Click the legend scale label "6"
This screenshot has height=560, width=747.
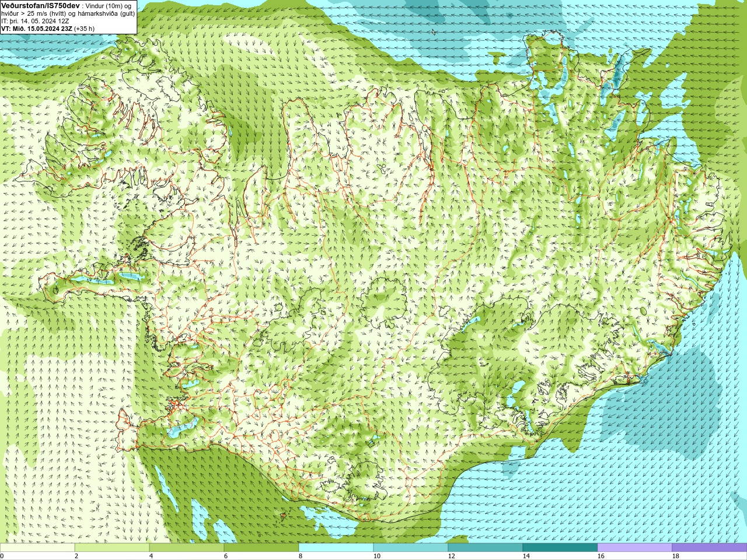(226, 556)
